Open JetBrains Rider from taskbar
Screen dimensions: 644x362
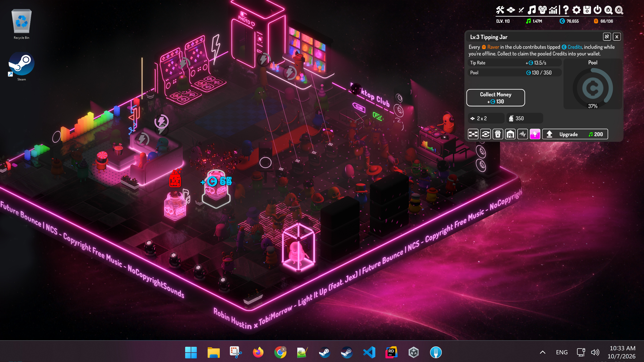391,352
